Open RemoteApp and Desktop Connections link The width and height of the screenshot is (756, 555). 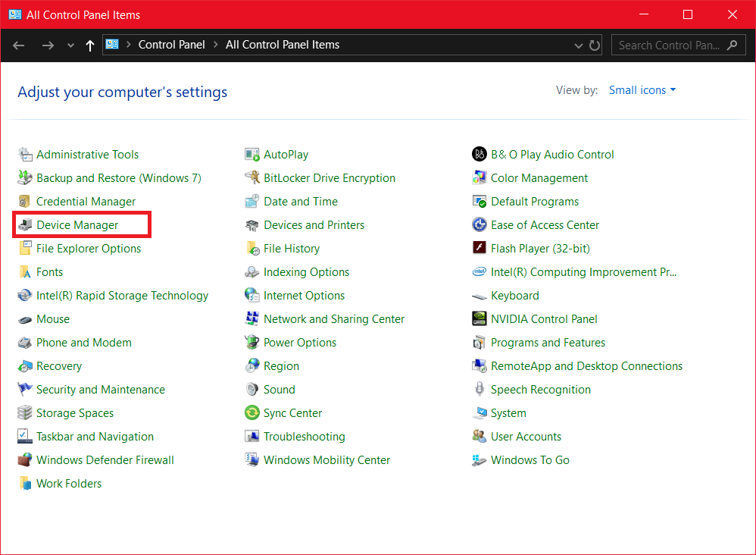(x=586, y=366)
